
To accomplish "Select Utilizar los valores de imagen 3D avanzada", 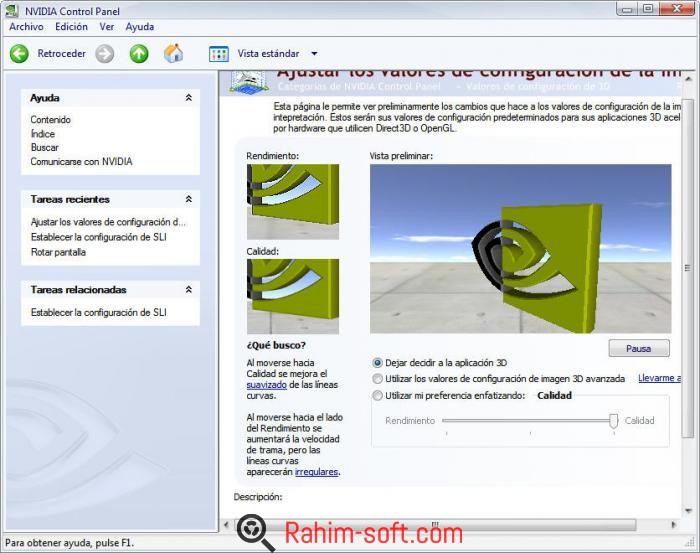I will pyautogui.click(x=378, y=379).
